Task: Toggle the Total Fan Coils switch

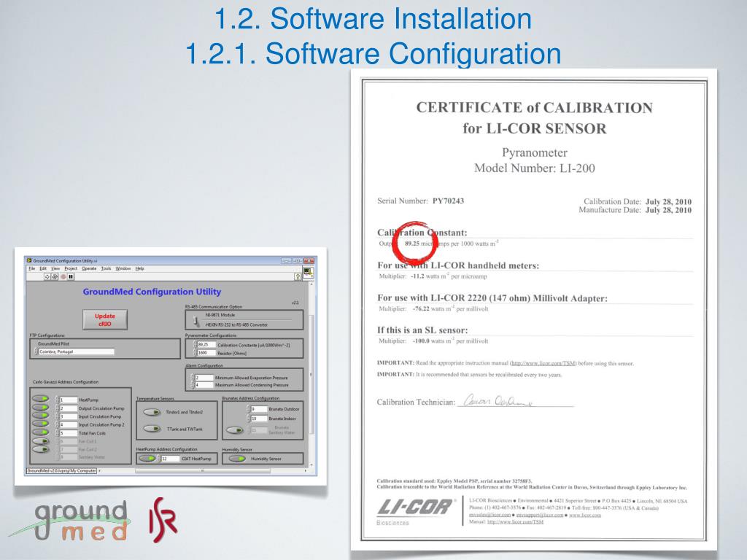Action: [x=41, y=432]
